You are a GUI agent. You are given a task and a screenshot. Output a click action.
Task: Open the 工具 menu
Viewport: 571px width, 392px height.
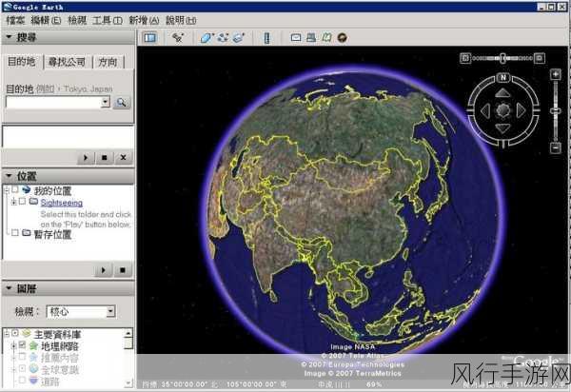pyautogui.click(x=108, y=20)
